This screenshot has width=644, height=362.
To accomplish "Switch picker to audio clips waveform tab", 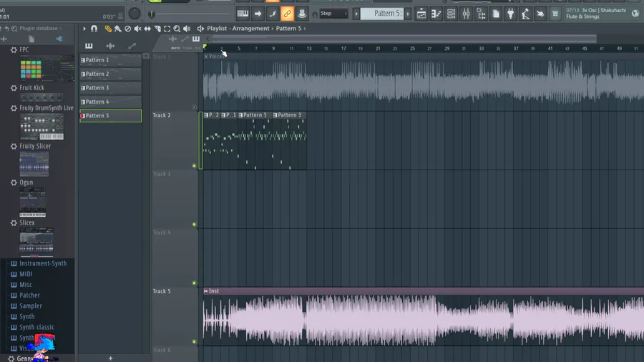I will click(x=110, y=46).
